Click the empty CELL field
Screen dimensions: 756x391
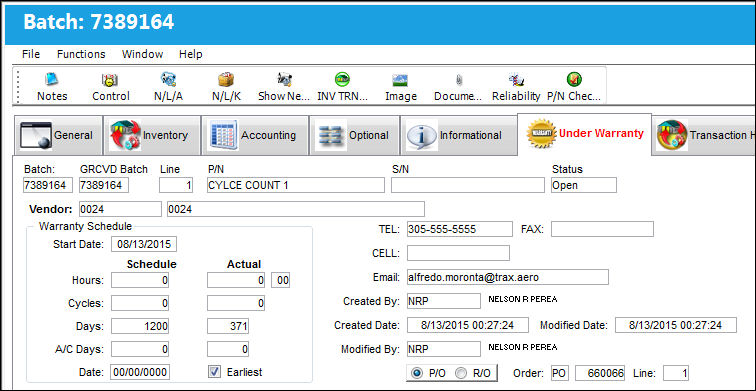[458, 253]
